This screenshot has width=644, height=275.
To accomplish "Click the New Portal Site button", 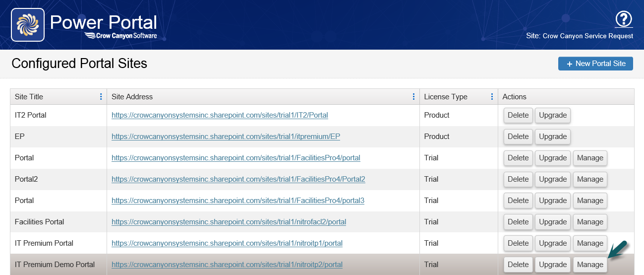I will click(x=595, y=64).
